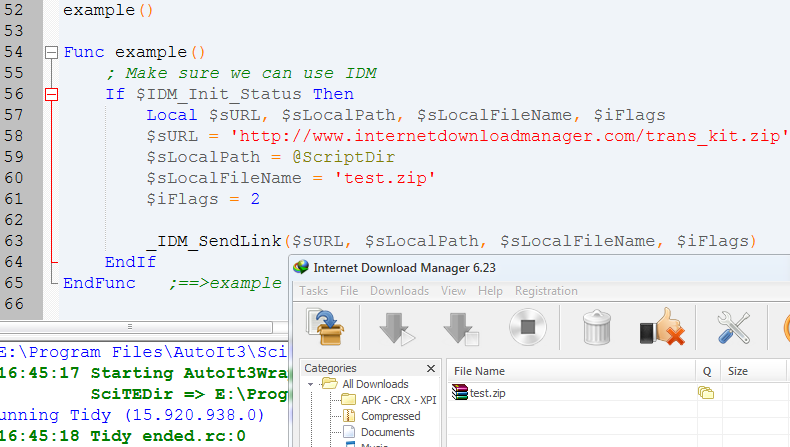Collapse the If block fold marker

[51, 94]
